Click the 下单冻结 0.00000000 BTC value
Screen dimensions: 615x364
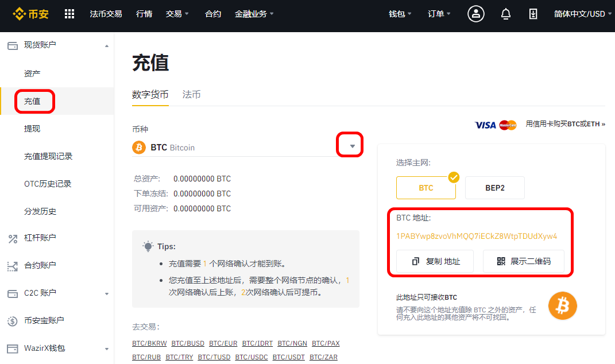202,193
